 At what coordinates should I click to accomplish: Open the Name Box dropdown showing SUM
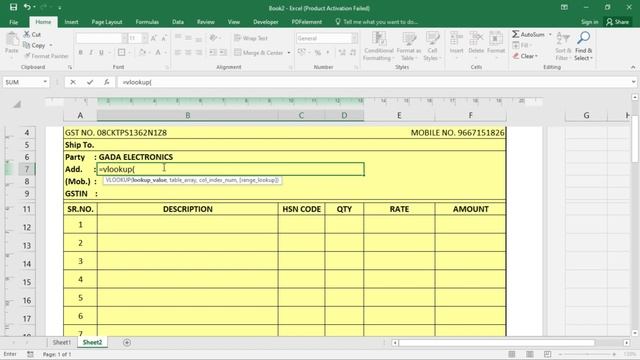[45, 82]
